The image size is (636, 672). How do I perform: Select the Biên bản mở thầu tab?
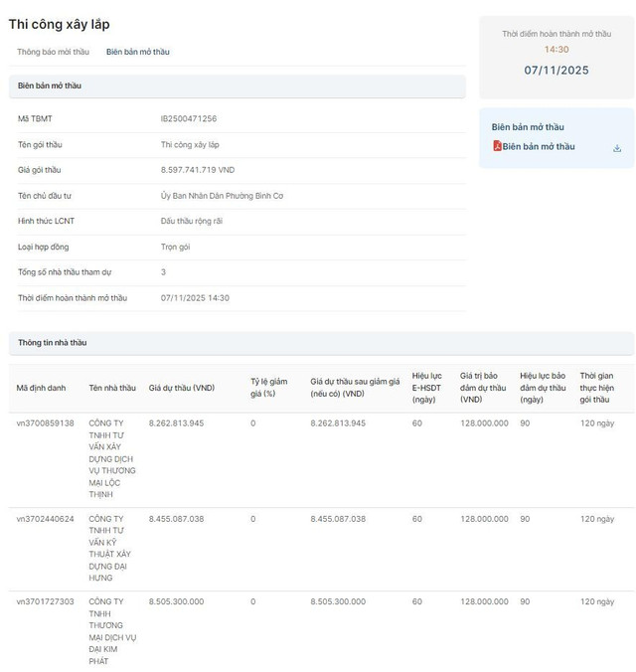point(137,52)
